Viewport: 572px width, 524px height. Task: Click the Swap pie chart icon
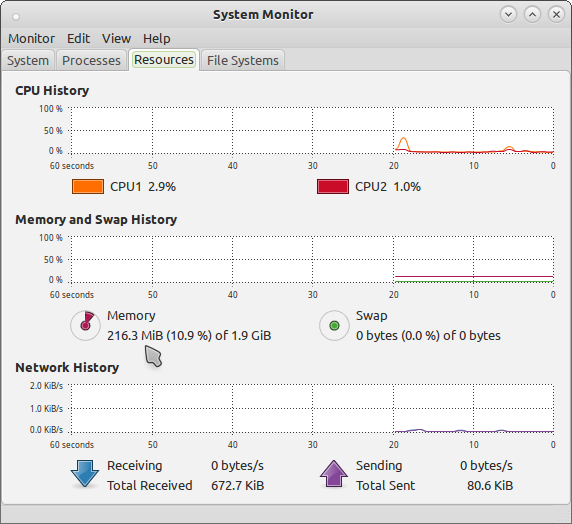pyautogui.click(x=334, y=325)
